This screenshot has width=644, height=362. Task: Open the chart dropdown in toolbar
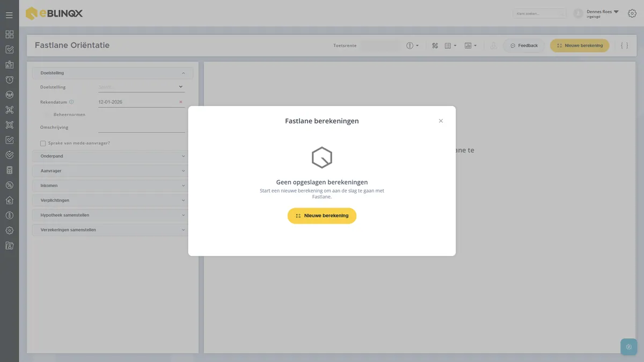click(x=471, y=46)
